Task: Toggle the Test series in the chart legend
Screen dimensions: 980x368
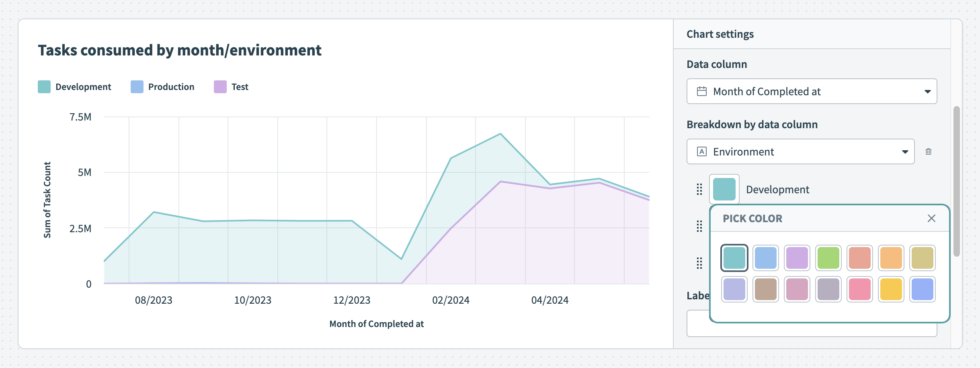Action: [x=232, y=86]
